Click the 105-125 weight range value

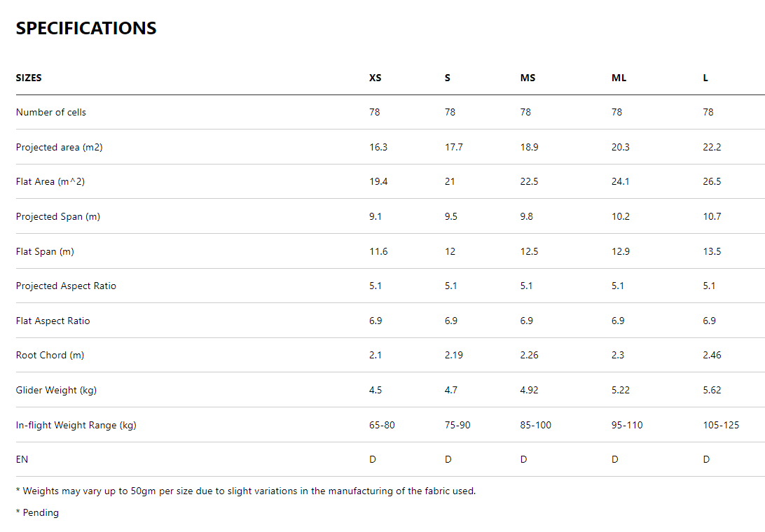721,425
